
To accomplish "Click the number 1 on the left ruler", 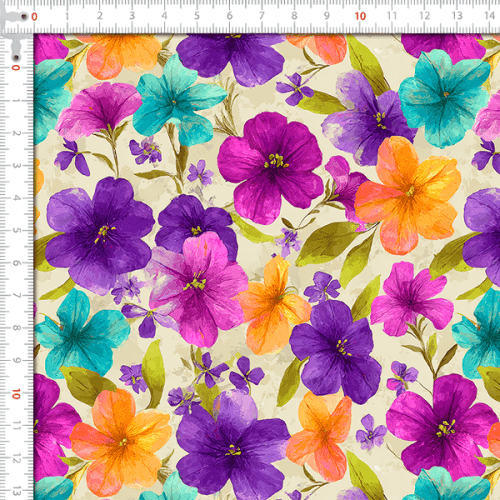I will click(x=16, y=100).
